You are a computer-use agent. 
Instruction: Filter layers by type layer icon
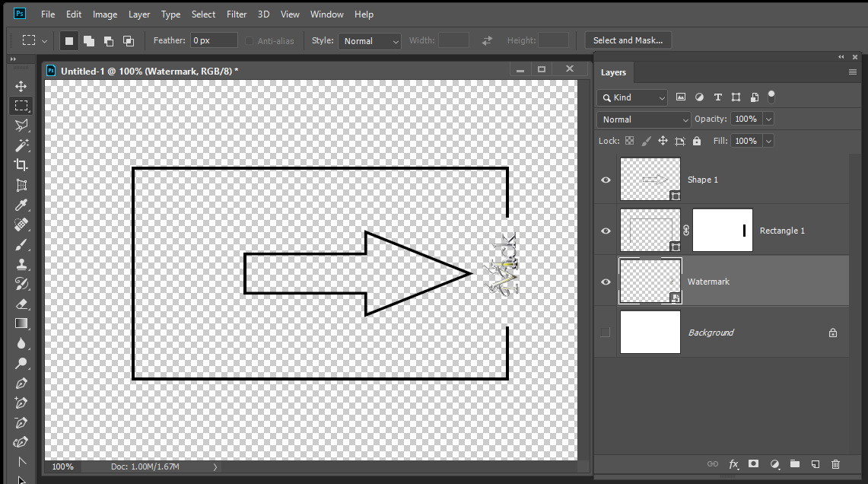(x=718, y=97)
